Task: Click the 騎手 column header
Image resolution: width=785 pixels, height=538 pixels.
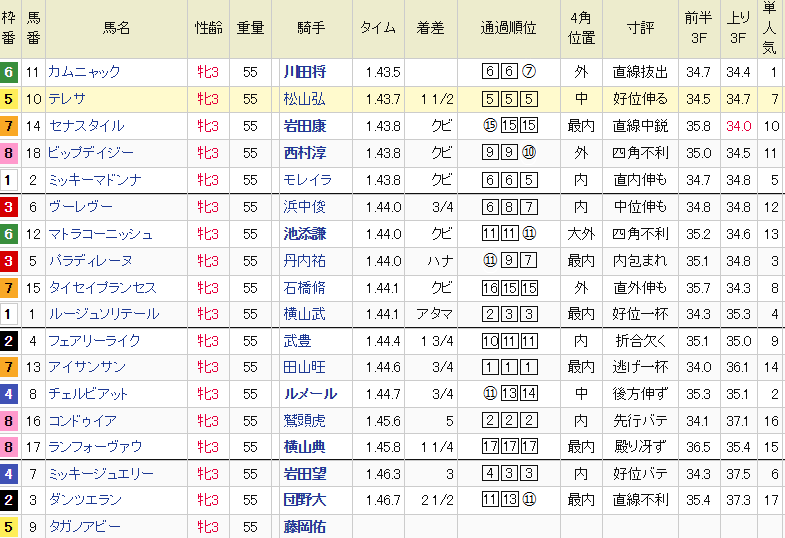Action: click(310, 29)
